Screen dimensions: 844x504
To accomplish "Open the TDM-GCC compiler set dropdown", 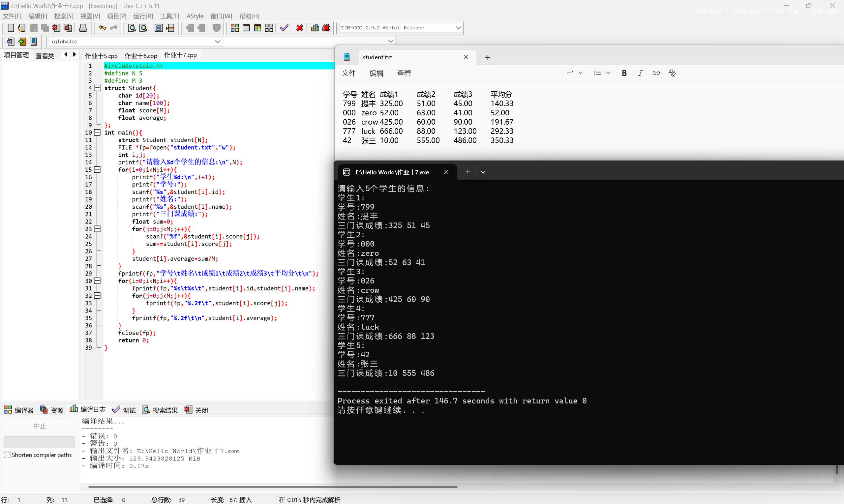I will tap(458, 28).
